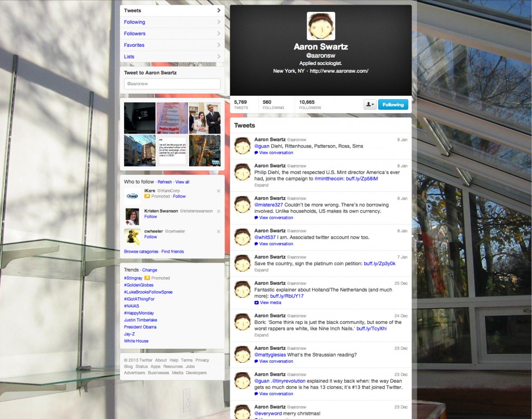532x419 pixels.
Task: Click the 10,665 Followers count
Action: click(x=310, y=104)
